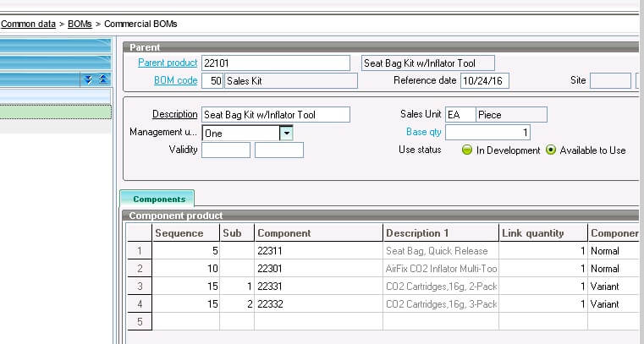The image size is (644, 344).
Task: Go to BOMs breadcrumb link
Action: 80,24
